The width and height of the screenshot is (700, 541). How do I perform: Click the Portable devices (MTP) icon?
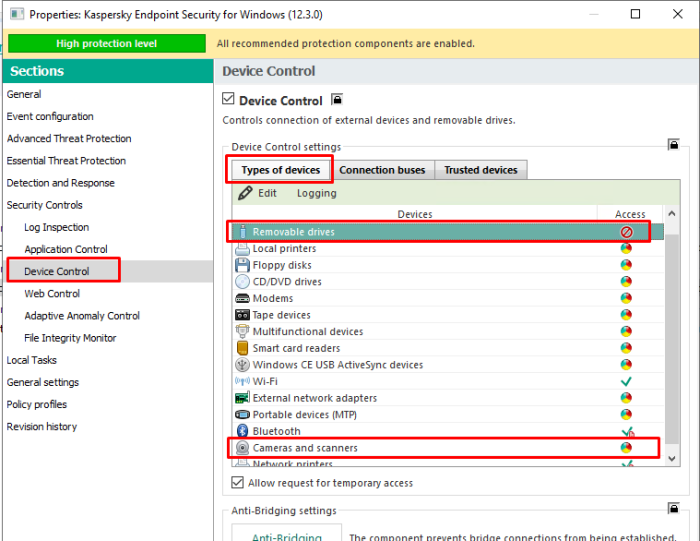[x=242, y=415]
